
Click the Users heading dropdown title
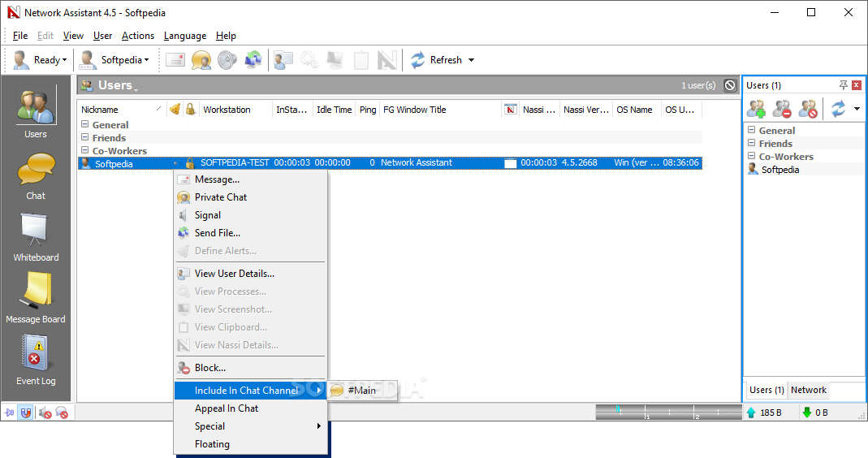[116, 85]
